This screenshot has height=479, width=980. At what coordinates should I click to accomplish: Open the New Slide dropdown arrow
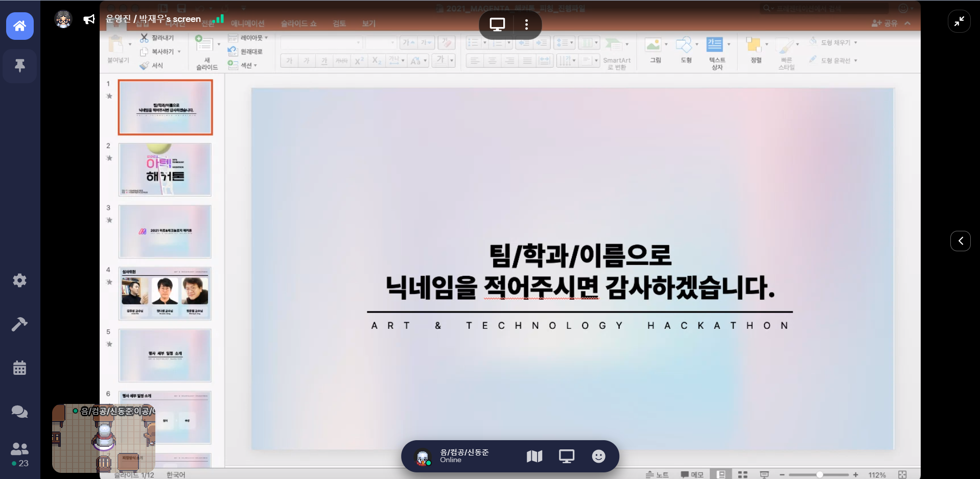pos(219,45)
